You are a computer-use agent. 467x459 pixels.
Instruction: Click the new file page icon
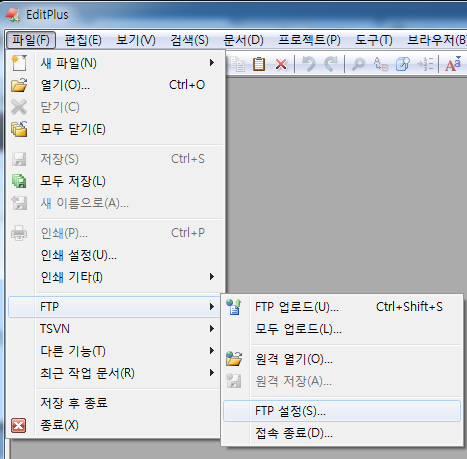pyautogui.click(x=19, y=63)
